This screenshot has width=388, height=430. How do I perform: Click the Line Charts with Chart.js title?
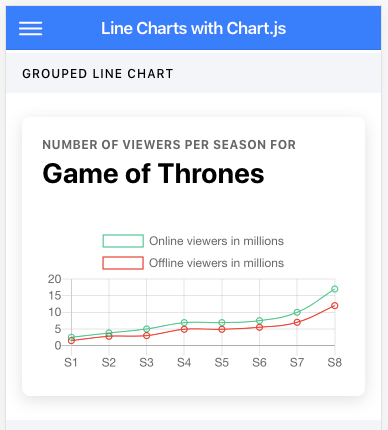pyautogui.click(x=194, y=28)
